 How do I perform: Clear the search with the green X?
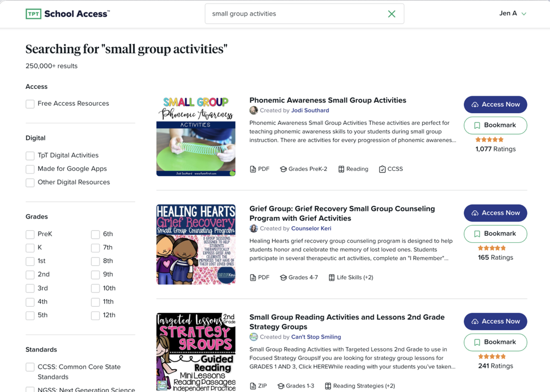pyautogui.click(x=392, y=14)
